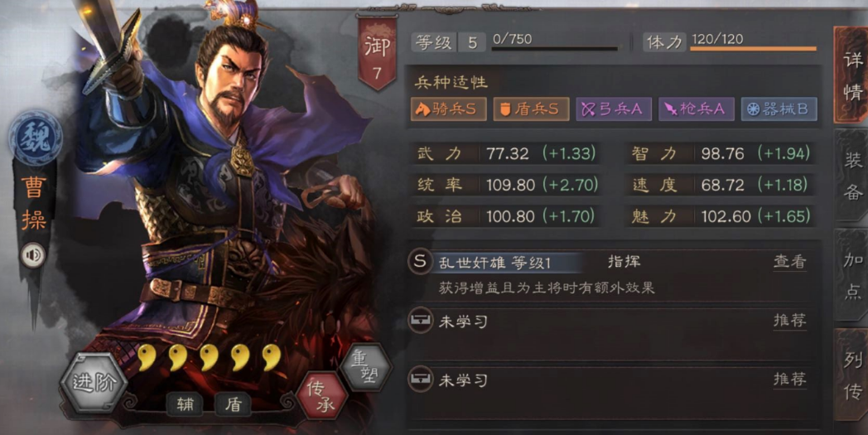The image size is (868, 435).
Task: Select the 重塑 hexagon button
Action: 366,368
